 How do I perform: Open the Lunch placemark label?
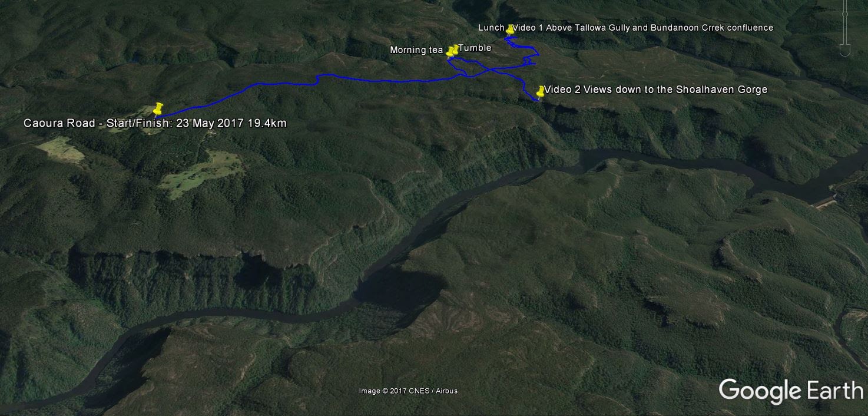491,28
